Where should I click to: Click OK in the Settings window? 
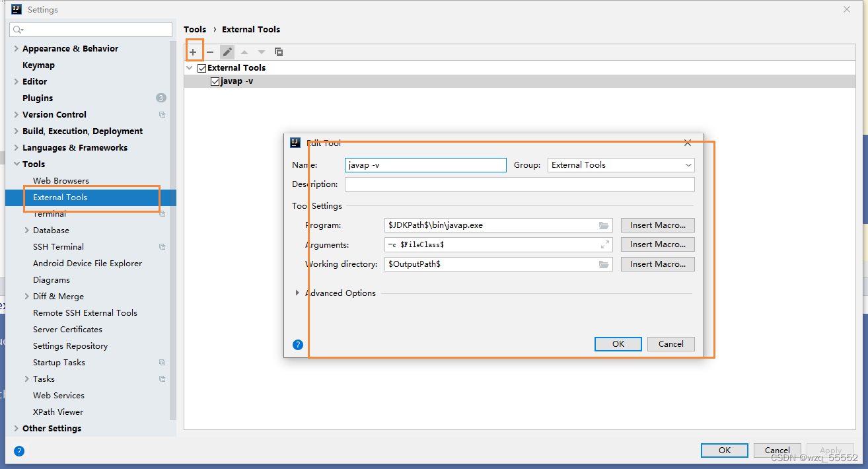pyautogui.click(x=725, y=451)
